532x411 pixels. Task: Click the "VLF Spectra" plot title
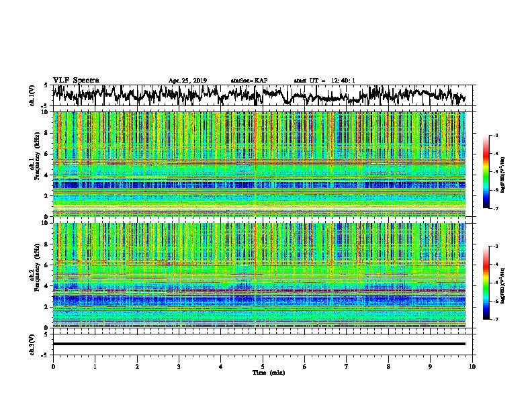tap(76, 80)
